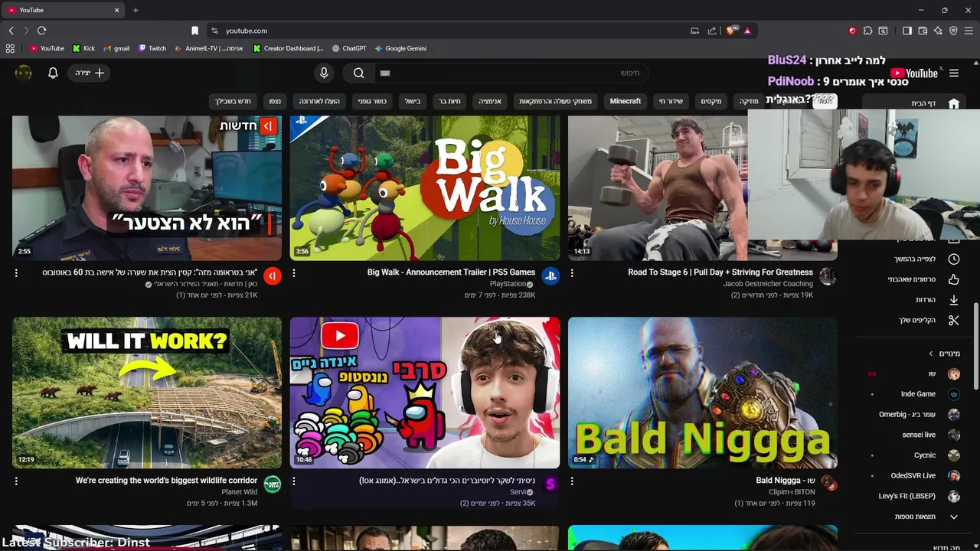The image size is (980, 551).
Task: Play the Big Walk video thumbnail
Action: coord(425,188)
